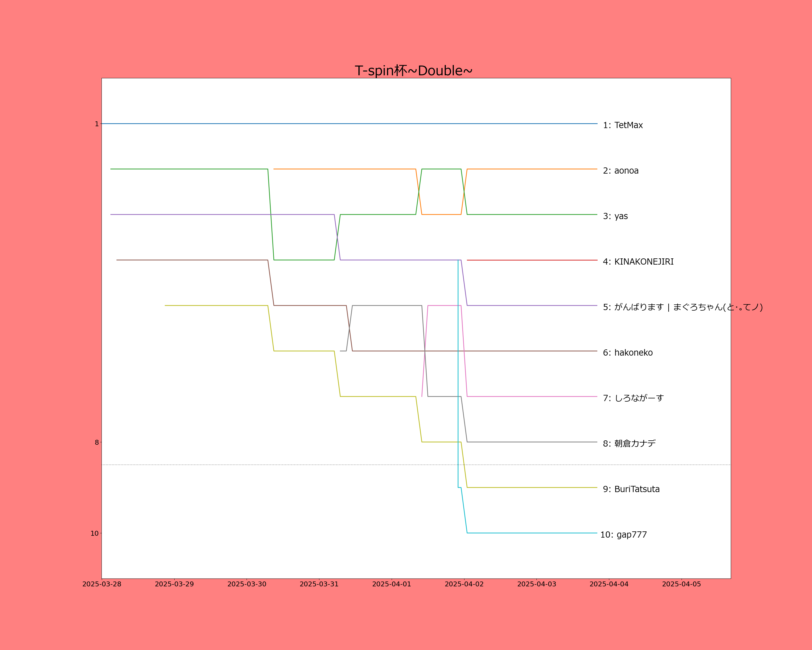Click the label starting with '5: がんばります'
The height and width of the screenshot is (650, 812).
pos(682,307)
